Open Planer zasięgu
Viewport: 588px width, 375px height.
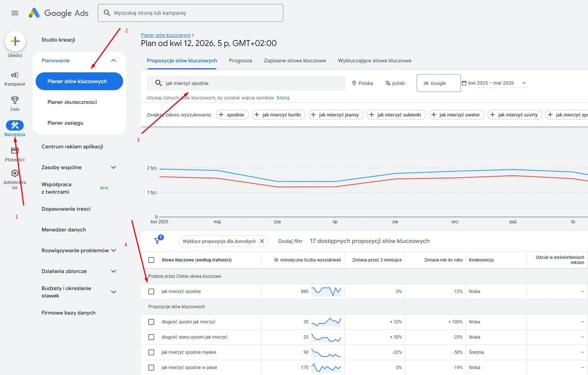pyautogui.click(x=65, y=123)
